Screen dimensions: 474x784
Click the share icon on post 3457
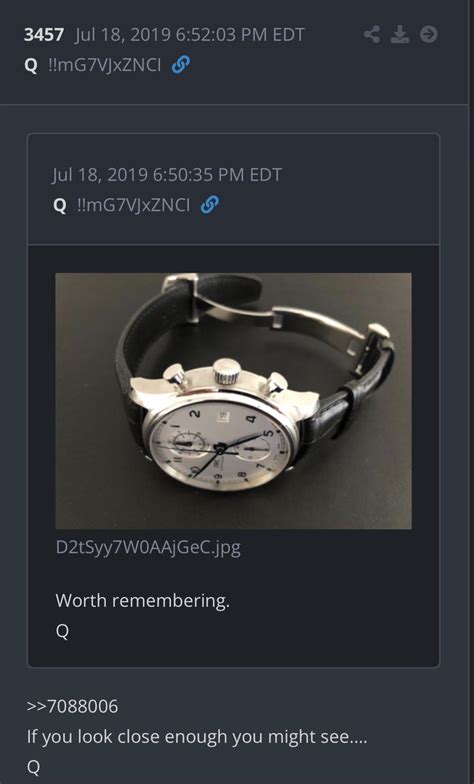point(372,34)
